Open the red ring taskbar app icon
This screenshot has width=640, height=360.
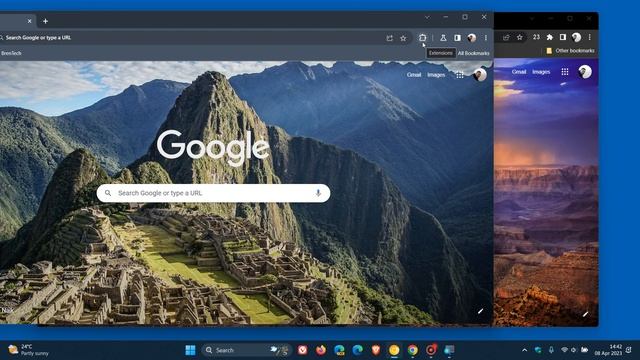(431, 350)
